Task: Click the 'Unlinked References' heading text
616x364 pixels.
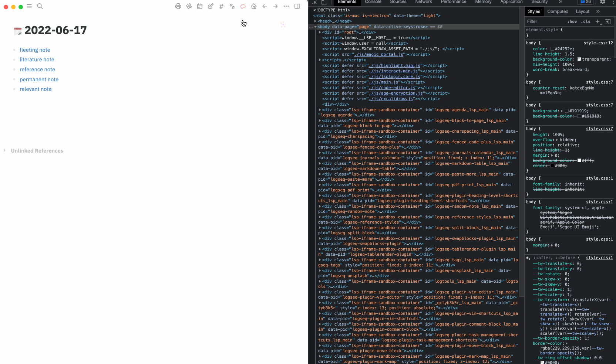Action: pyautogui.click(x=37, y=151)
